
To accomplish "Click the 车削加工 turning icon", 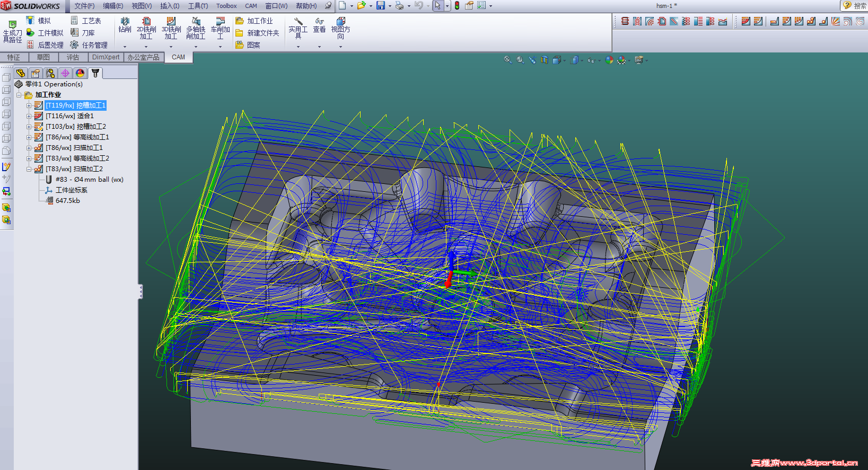I will pyautogui.click(x=220, y=21).
